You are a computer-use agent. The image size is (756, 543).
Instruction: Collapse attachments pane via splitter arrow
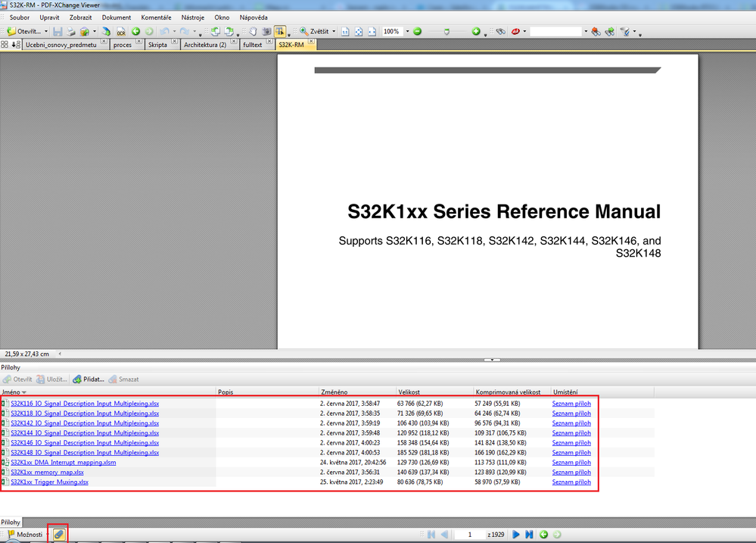coord(492,360)
